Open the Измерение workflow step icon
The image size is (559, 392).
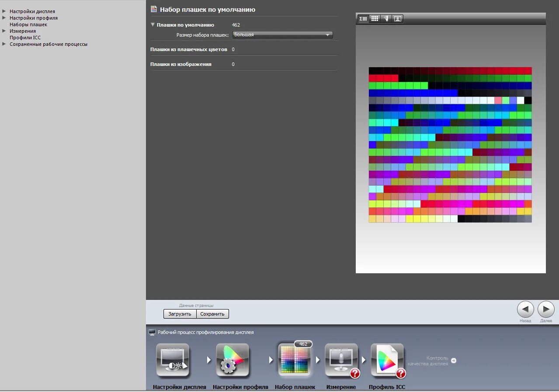click(x=341, y=360)
